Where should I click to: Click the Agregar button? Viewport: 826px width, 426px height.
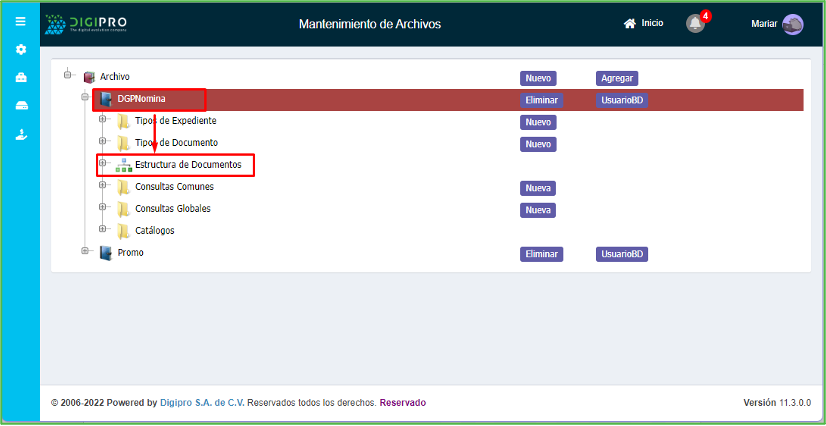tap(617, 78)
